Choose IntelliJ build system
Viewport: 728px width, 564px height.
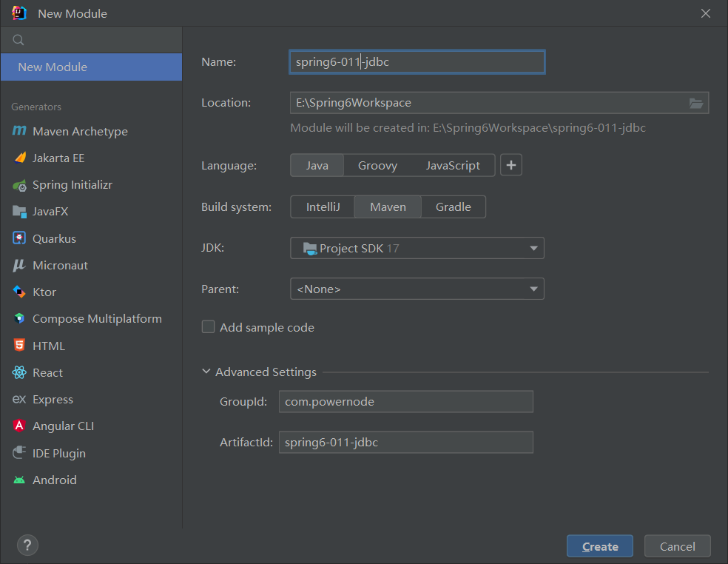pyautogui.click(x=323, y=207)
